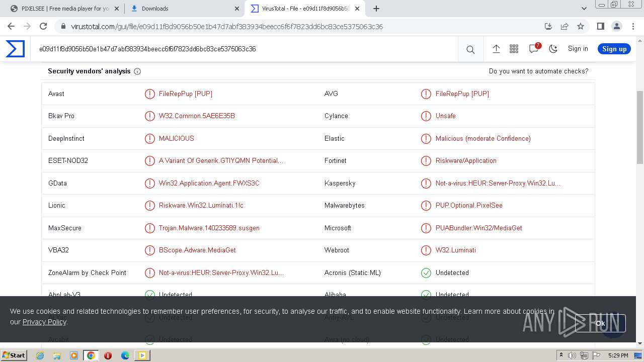Viewport: 644px width, 362px height.
Task: Show hidden tray icons arrow
Action: click(561, 355)
